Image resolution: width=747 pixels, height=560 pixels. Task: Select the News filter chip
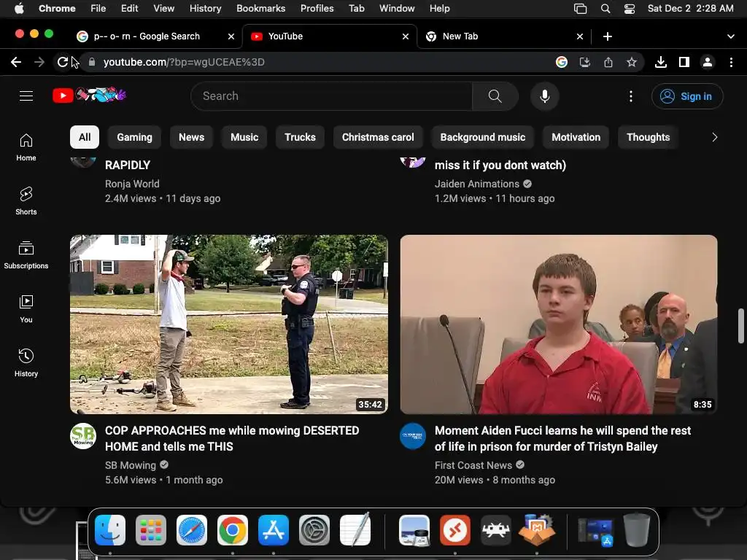point(192,137)
